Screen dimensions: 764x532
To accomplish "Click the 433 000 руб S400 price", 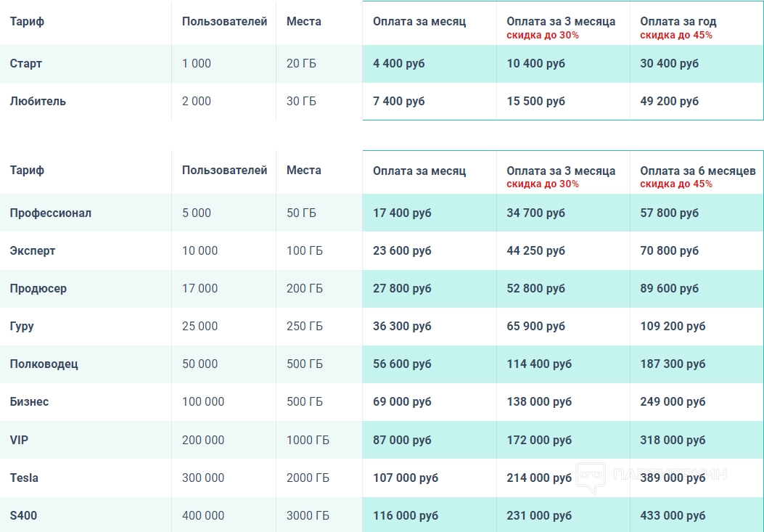I will pos(673,516).
